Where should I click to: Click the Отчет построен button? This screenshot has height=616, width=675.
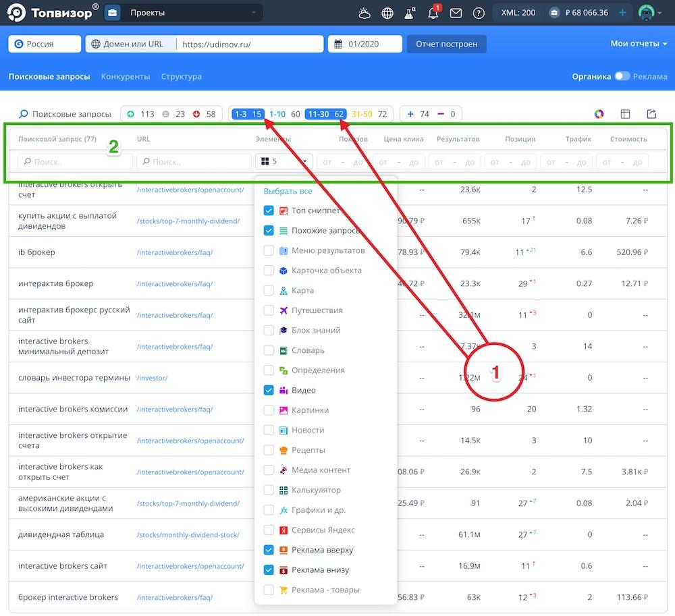pos(446,44)
